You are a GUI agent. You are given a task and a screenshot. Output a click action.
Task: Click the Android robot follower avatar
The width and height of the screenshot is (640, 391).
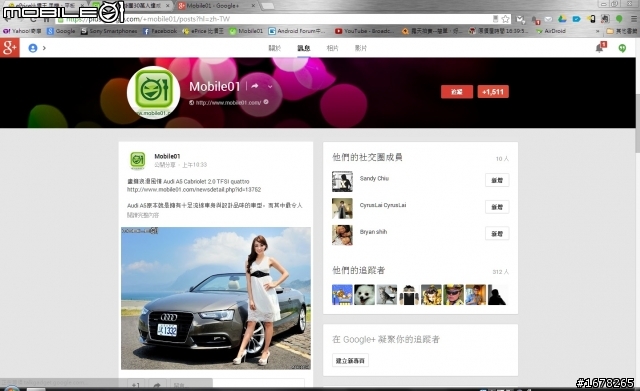409,295
